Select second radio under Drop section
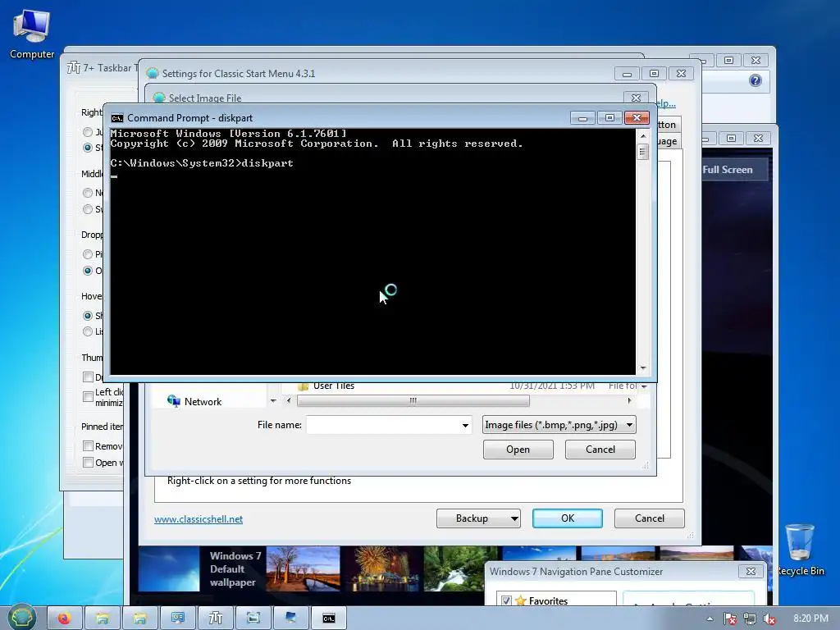Screen dimensions: 840x630 pyautogui.click(x=88, y=271)
